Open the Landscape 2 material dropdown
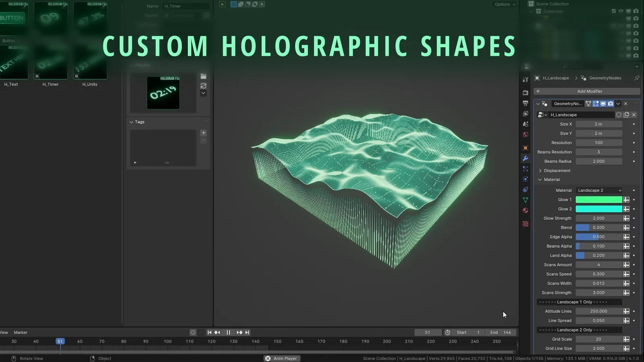The width and height of the screenshot is (644, 362). tap(599, 190)
